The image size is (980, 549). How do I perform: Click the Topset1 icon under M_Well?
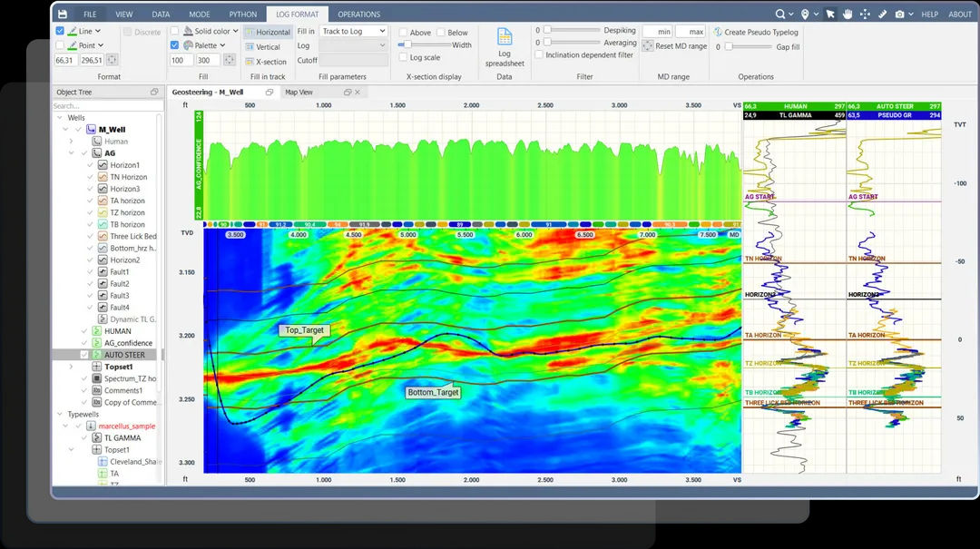tap(97, 367)
